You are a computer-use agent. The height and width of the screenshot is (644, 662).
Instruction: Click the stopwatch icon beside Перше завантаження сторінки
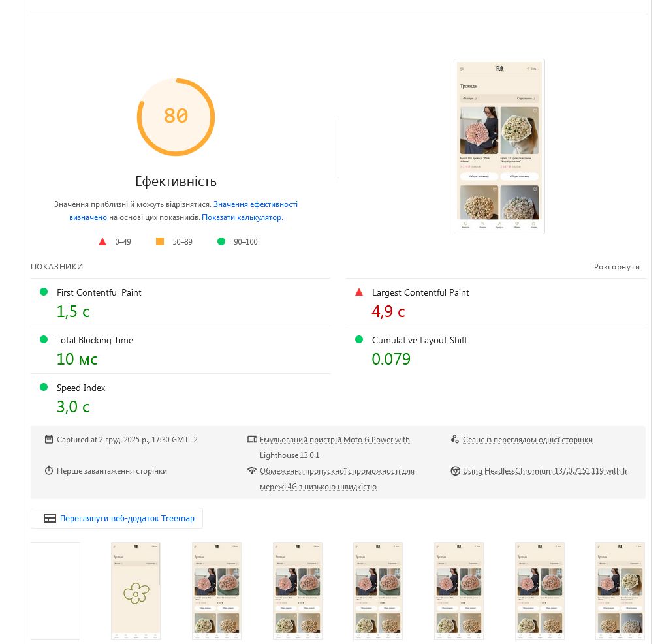click(x=49, y=470)
